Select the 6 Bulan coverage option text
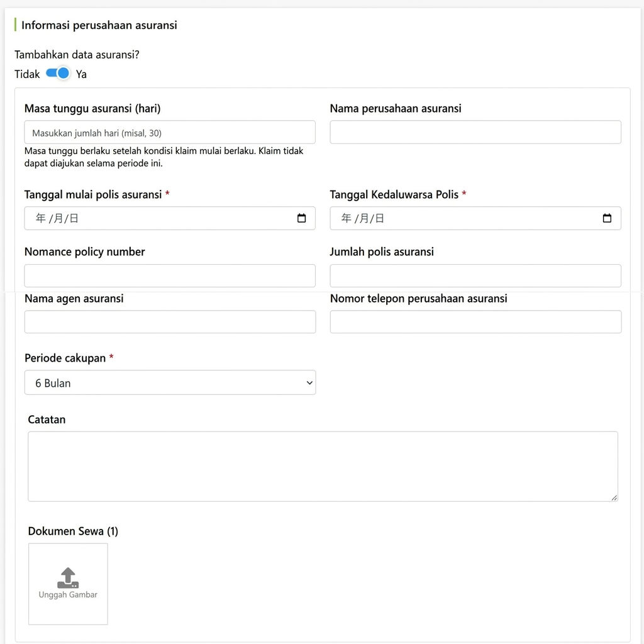Image resolution: width=644 pixels, height=644 pixels. click(x=53, y=383)
